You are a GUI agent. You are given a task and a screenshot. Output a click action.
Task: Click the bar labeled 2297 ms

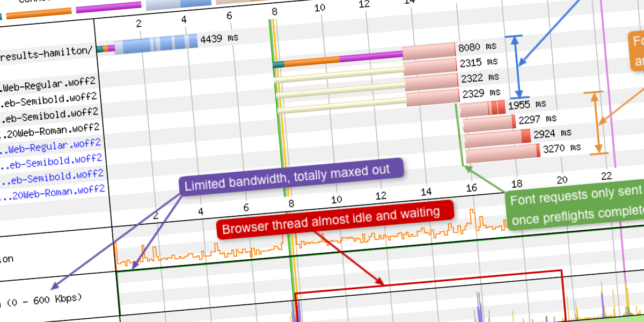tap(489, 123)
